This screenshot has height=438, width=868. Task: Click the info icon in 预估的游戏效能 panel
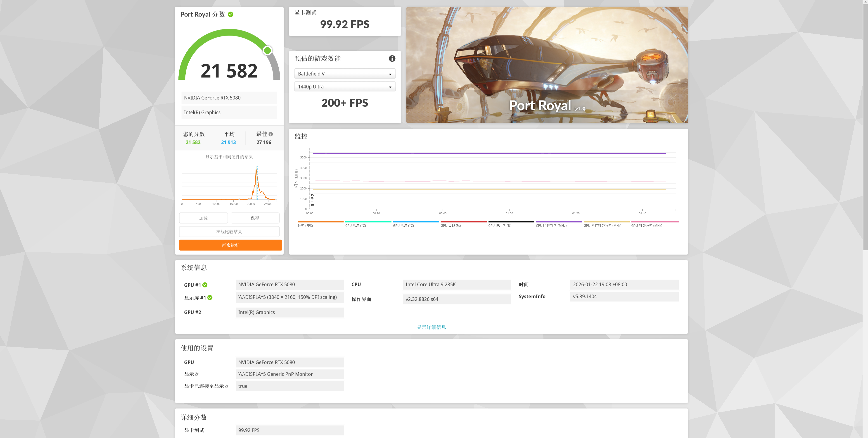tap(392, 58)
